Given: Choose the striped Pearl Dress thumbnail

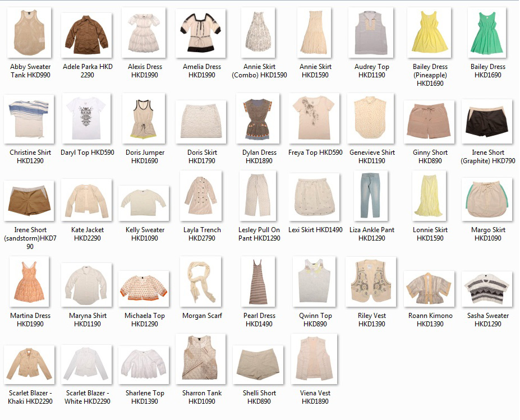Looking at the screenshot, I should pos(259,281).
